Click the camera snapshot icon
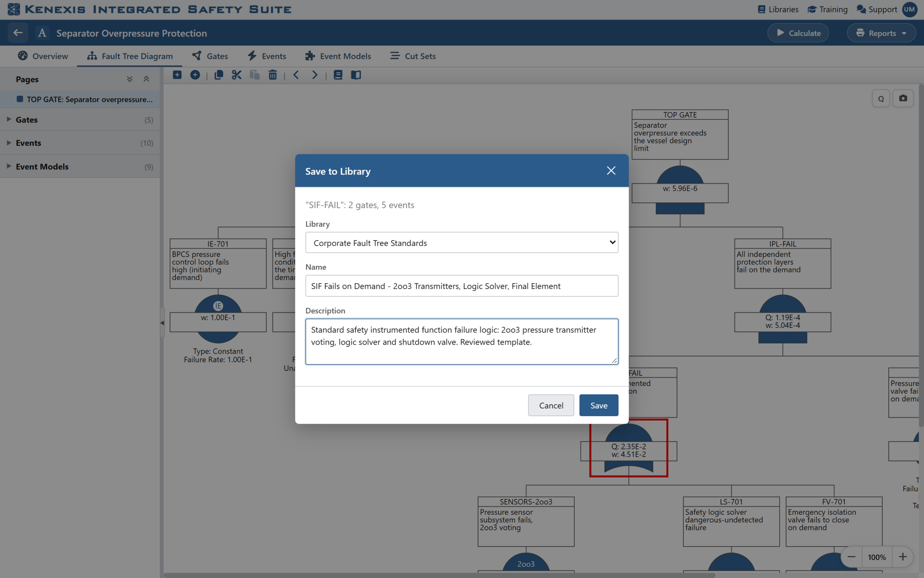Screen dimensions: 924x578 point(903,98)
